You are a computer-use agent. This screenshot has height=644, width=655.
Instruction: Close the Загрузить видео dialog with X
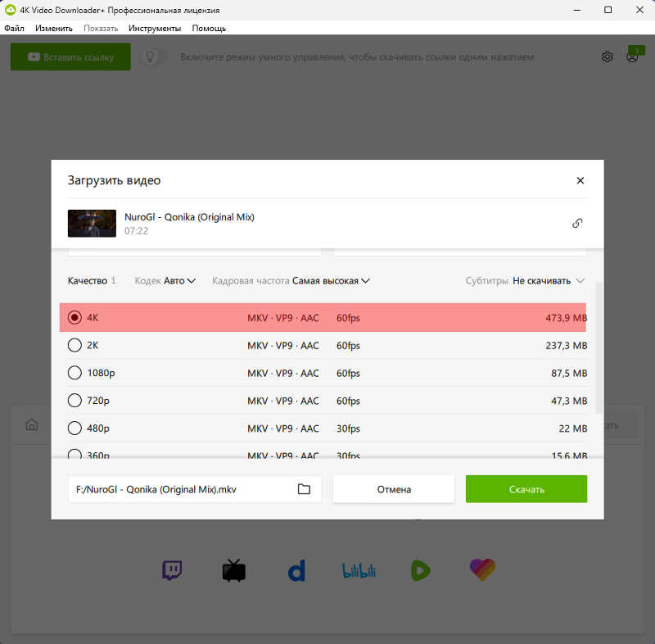[580, 180]
